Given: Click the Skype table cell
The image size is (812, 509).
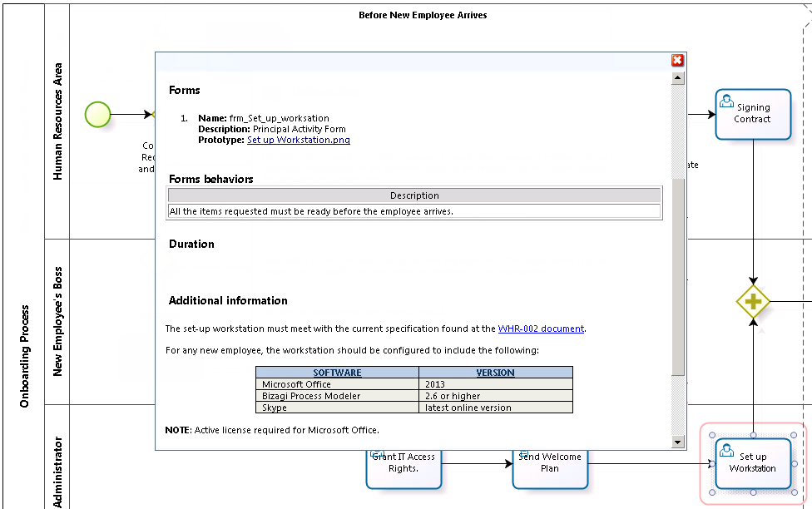Looking at the screenshot, I should [337, 408].
